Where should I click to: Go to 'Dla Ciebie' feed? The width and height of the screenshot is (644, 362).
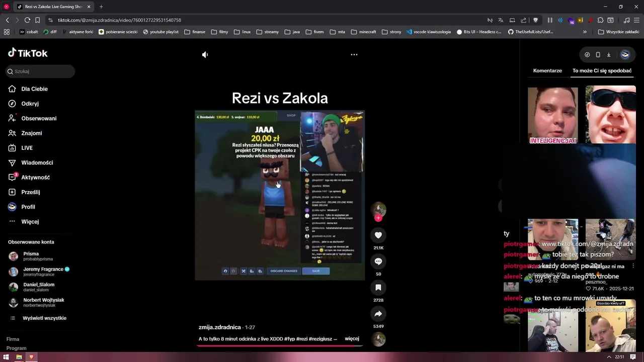(x=34, y=89)
